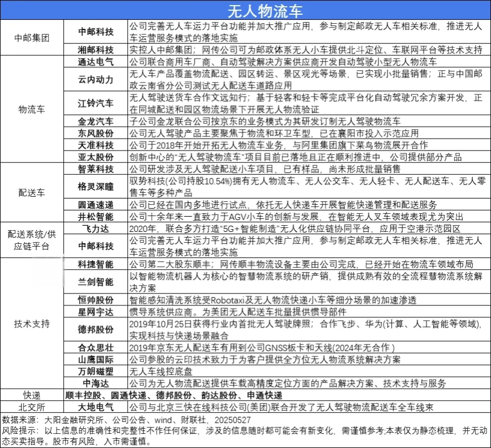
Task: Click the 天准科技 company cell
Action: (x=95, y=145)
